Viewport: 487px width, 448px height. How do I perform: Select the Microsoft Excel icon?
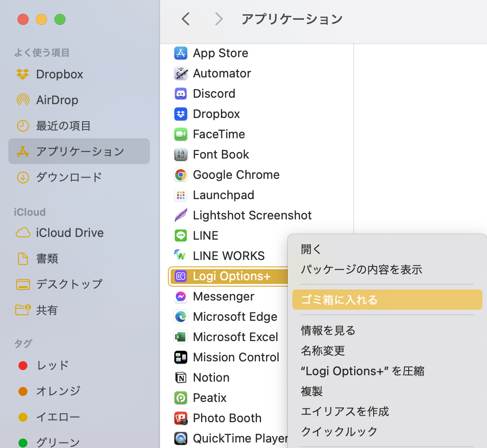(x=180, y=337)
